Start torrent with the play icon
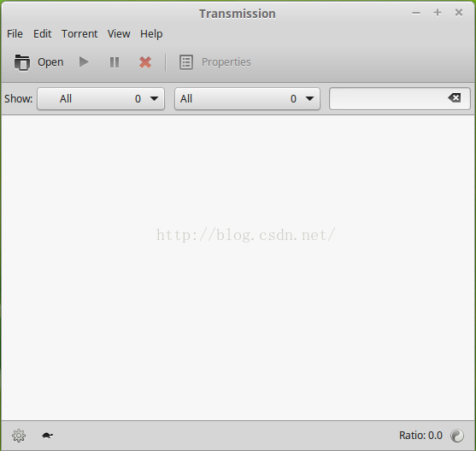Image resolution: width=476 pixels, height=451 pixels. (x=84, y=62)
